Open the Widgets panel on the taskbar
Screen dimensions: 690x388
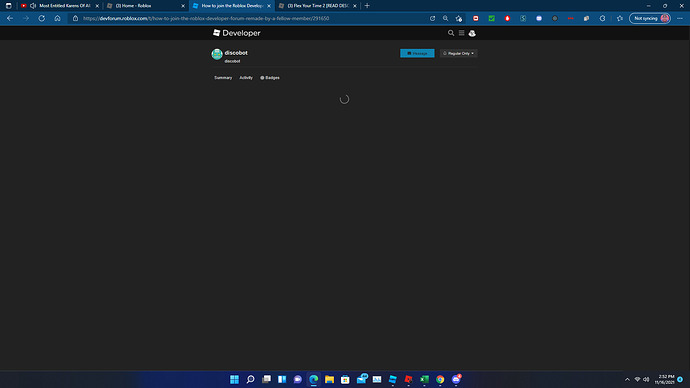click(x=282, y=379)
